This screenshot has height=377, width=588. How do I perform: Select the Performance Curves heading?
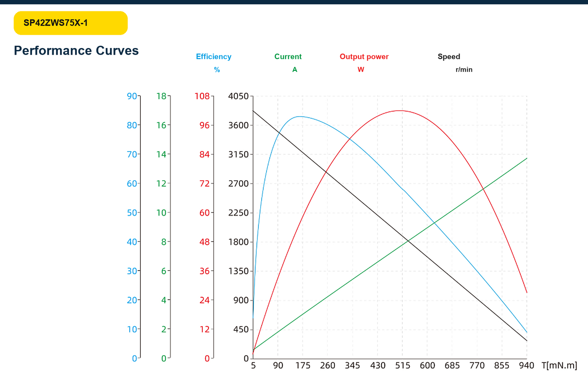76,51
